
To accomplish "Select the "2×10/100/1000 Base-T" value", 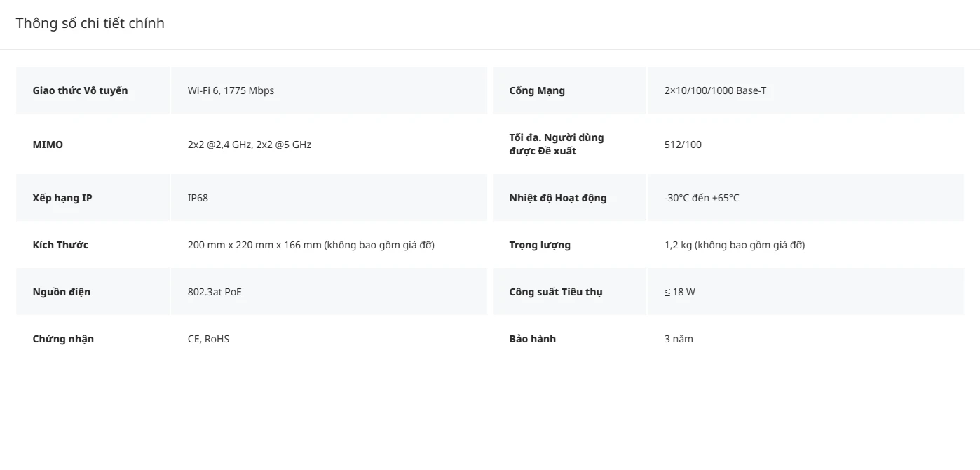I will click(715, 90).
